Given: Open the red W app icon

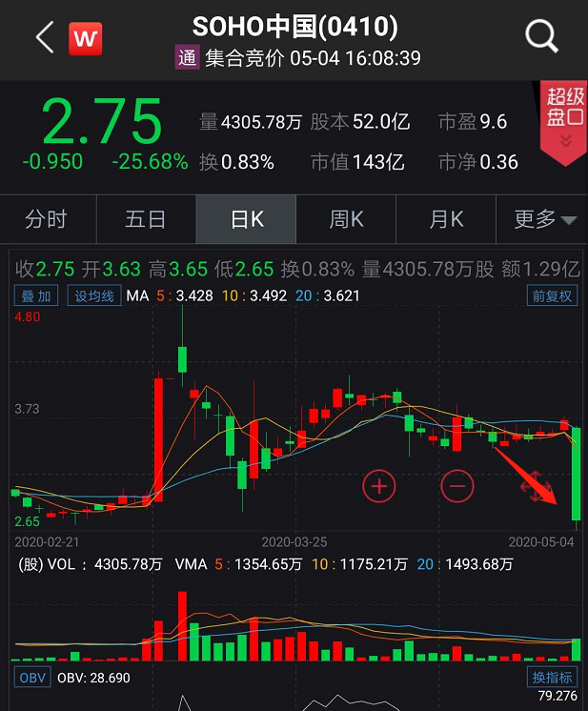Looking at the screenshot, I should pos(85,38).
